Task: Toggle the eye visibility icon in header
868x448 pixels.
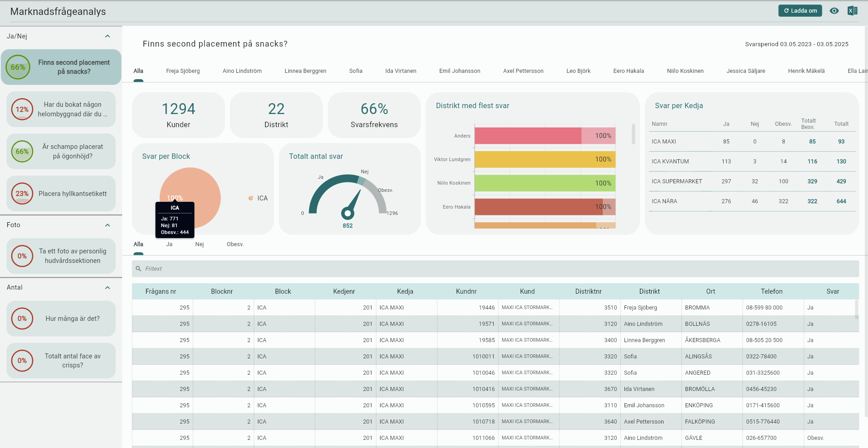Action: (x=834, y=10)
